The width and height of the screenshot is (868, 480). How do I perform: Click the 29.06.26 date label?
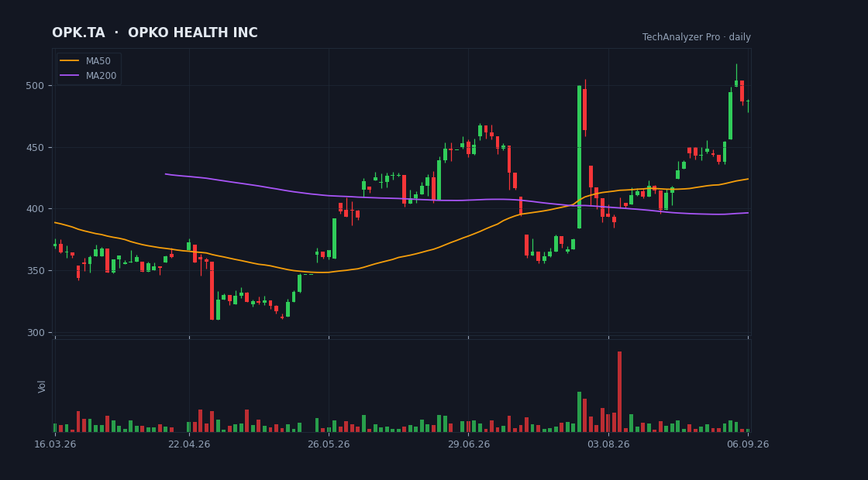coord(468,444)
